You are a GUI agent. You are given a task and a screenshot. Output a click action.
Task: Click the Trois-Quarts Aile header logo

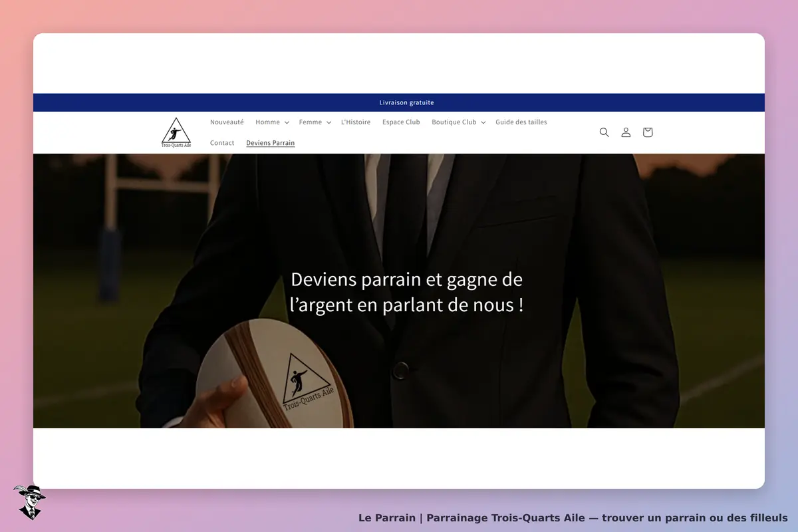click(176, 132)
